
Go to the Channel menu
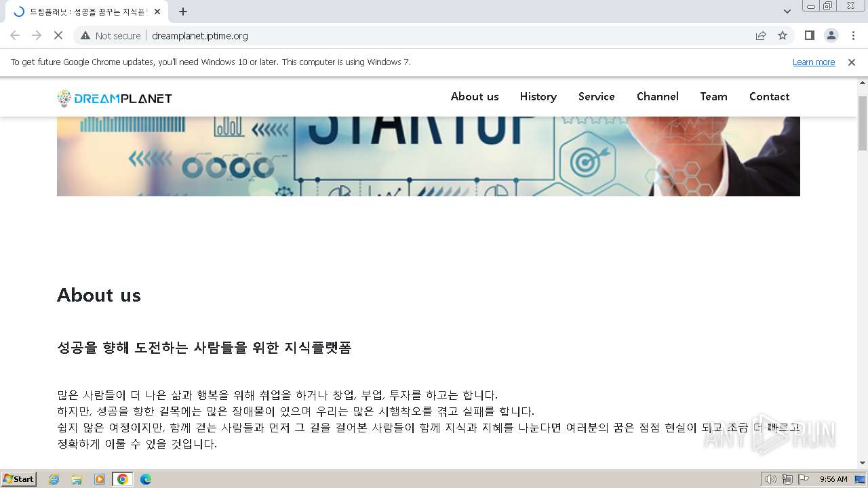click(658, 96)
